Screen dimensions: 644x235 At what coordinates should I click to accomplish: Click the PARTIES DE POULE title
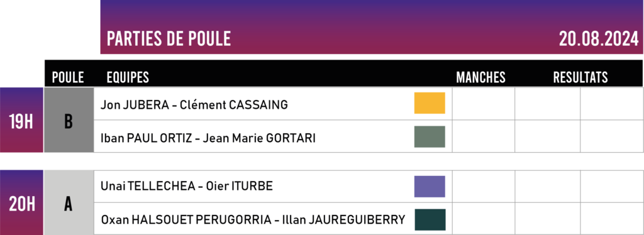pyautogui.click(x=169, y=39)
